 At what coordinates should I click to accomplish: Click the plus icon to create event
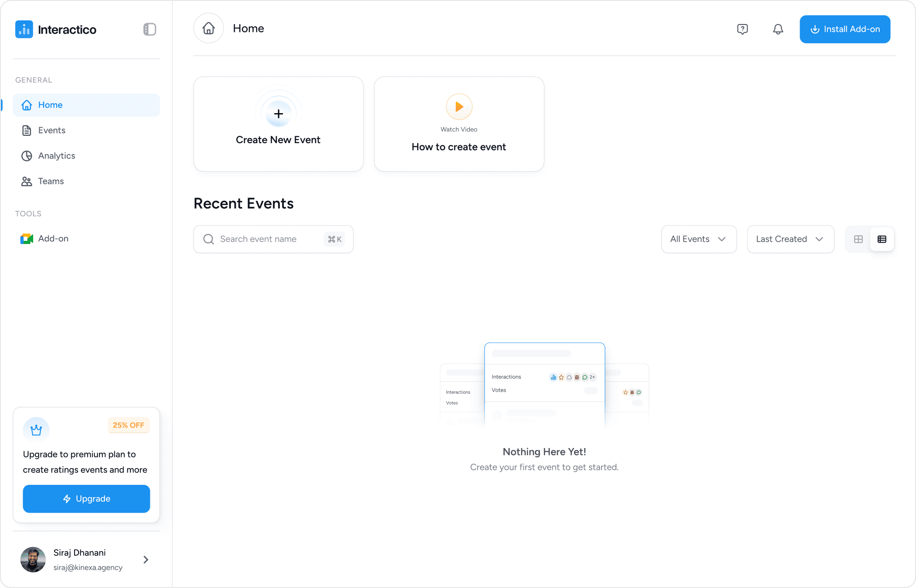[x=279, y=114]
